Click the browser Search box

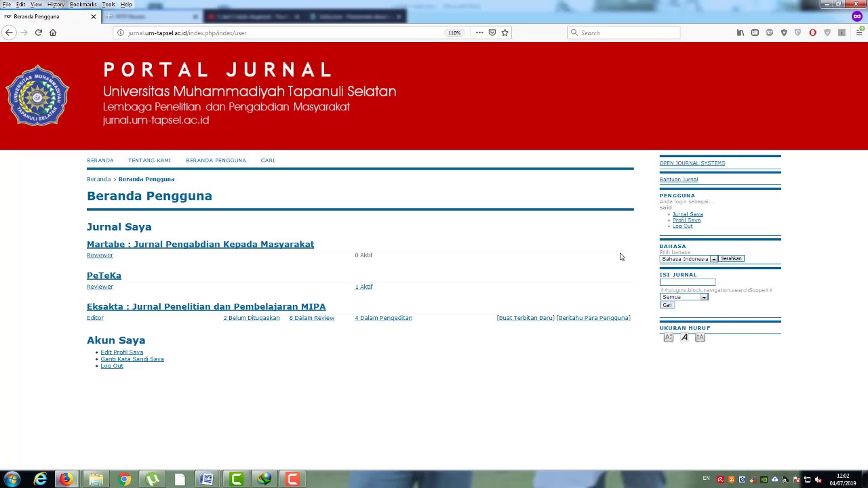point(624,33)
